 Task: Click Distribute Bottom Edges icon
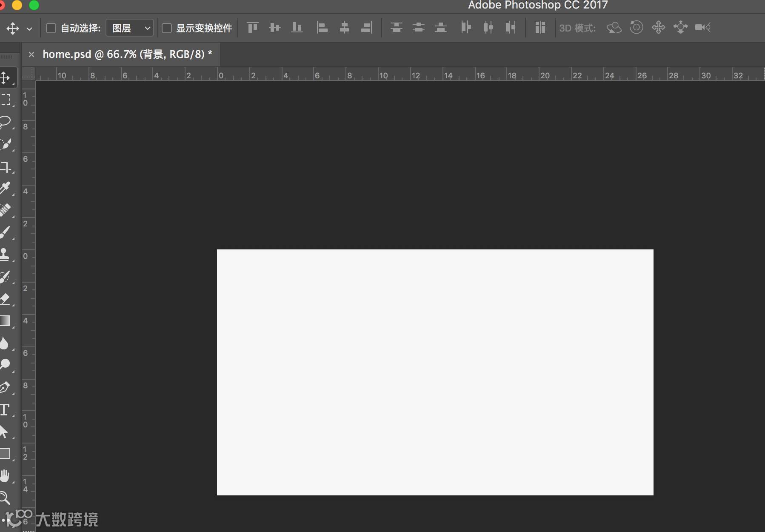pyautogui.click(x=441, y=28)
